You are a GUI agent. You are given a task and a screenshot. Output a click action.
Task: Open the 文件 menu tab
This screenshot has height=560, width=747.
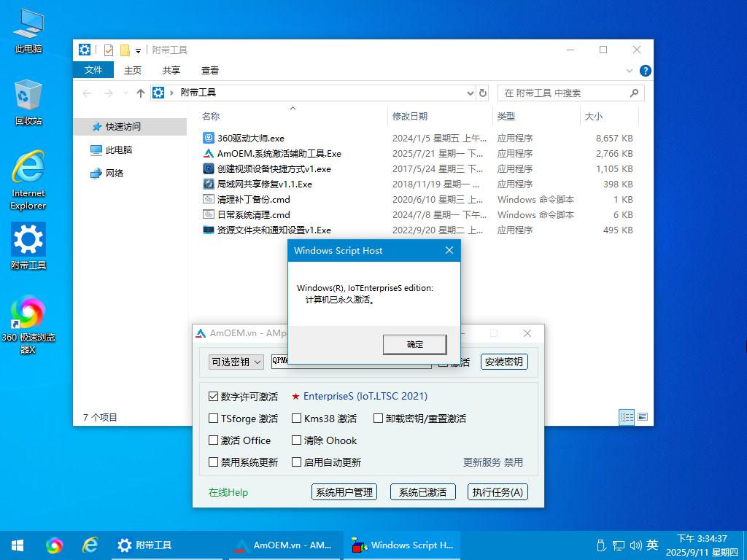click(x=93, y=70)
